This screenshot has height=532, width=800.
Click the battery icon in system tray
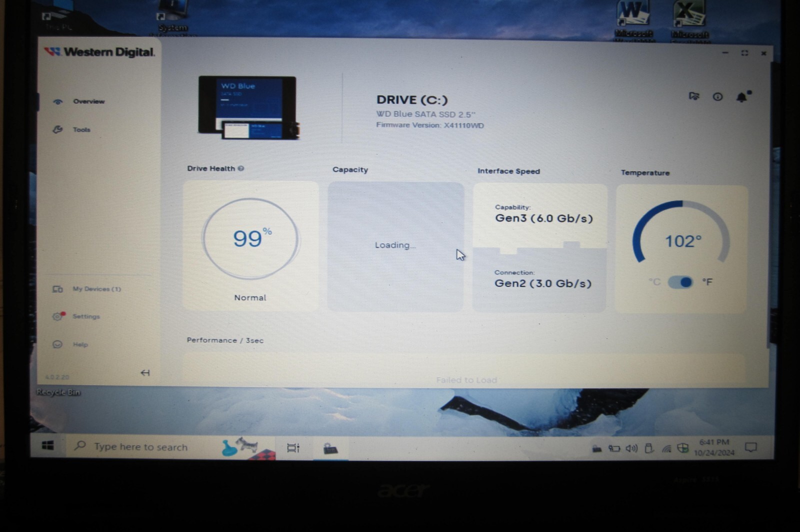[x=614, y=449]
